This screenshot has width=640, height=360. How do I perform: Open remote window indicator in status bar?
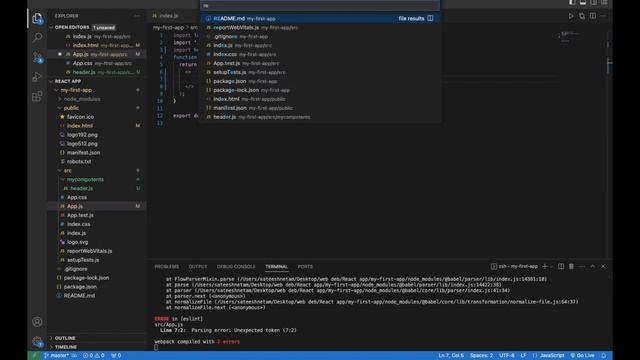34,356
